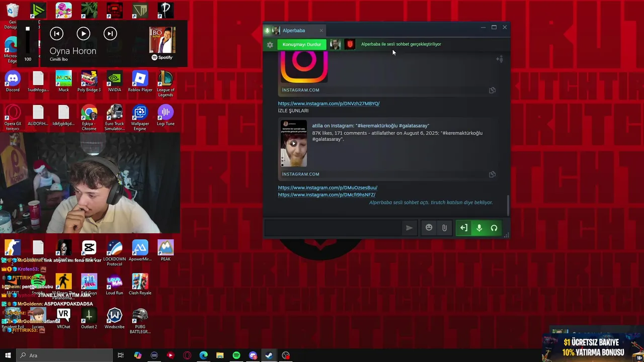The image size is (644, 362).
Task: Click the Cimilli İbo album artwork
Action: [x=162, y=40]
